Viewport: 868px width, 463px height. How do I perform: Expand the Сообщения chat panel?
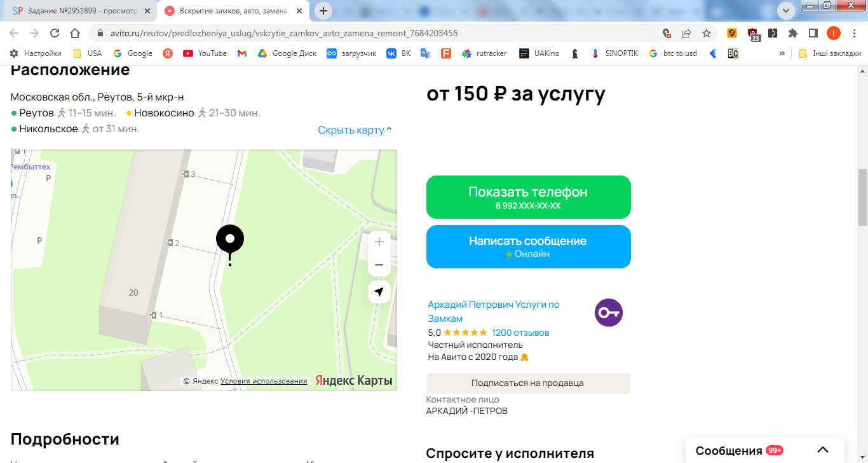[823, 450]
